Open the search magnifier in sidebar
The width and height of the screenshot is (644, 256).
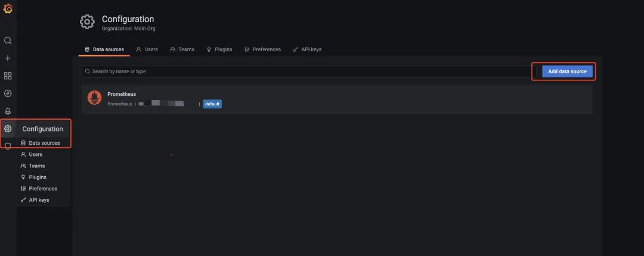(8, 40)
